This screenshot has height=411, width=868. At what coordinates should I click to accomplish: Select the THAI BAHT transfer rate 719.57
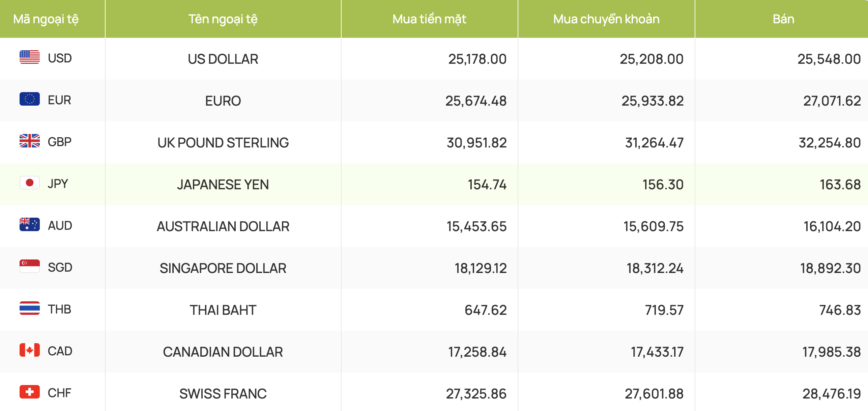tap(664, 310)
